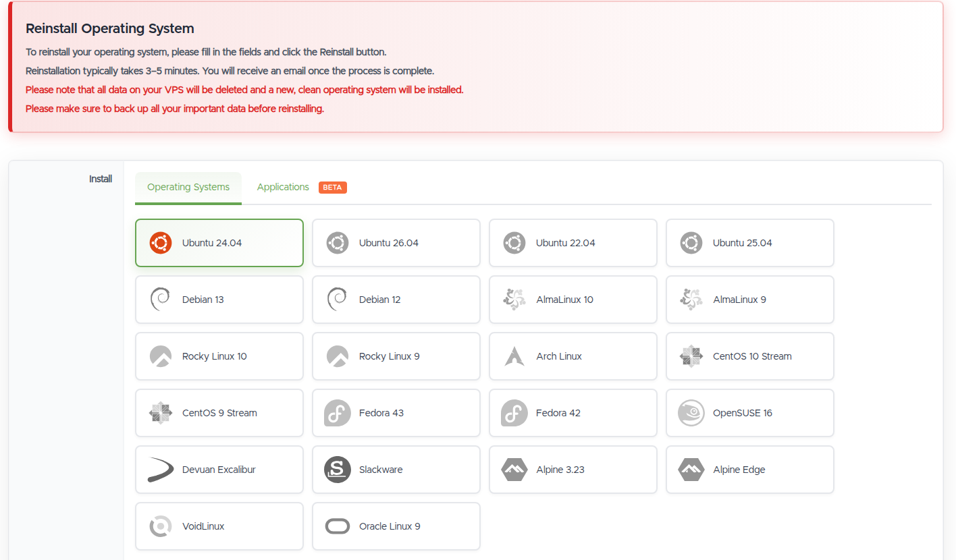Click the Devuan Excalibur swoosh icon

point(161,470)
